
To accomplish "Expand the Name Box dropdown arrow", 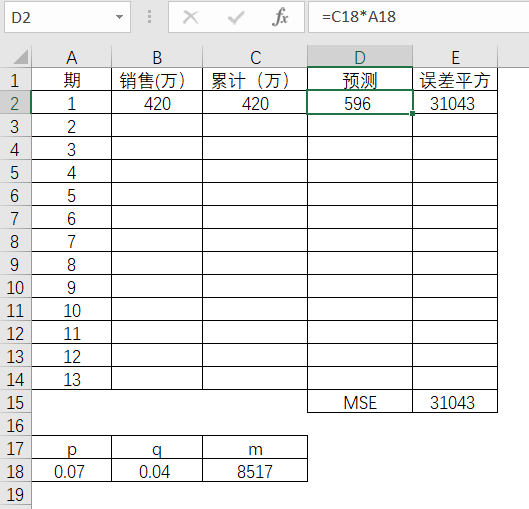I will [119, 17].
